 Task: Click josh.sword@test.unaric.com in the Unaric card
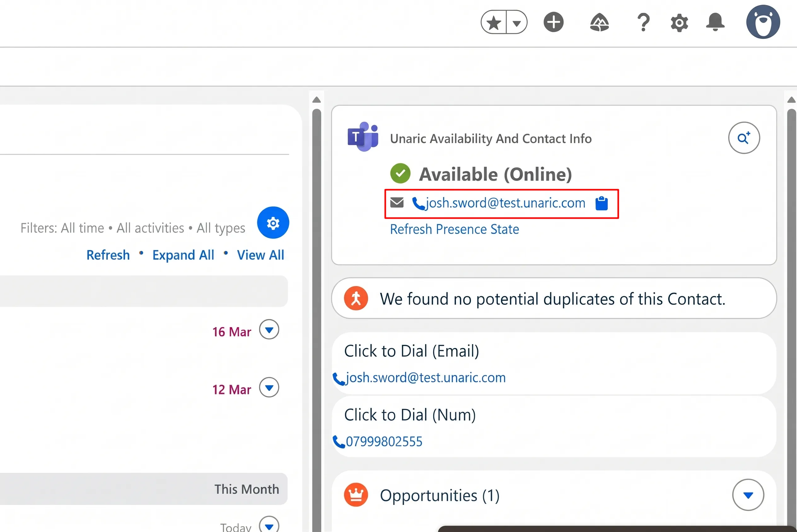(x=506, y=203)
